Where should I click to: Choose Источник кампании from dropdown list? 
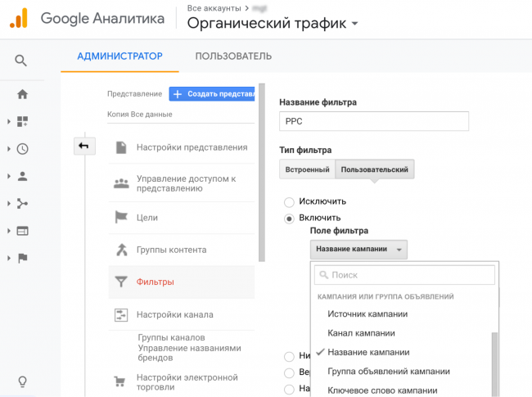[367, 314]
